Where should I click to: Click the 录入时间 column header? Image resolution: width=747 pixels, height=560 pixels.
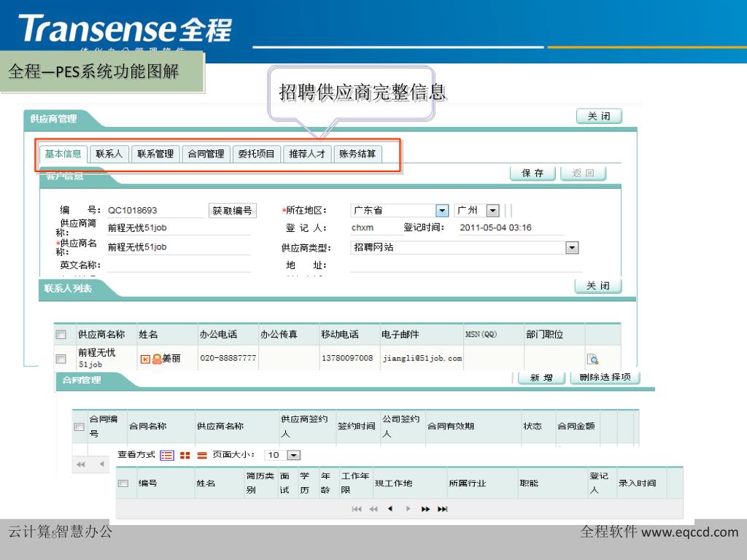[x=638, y=483]
